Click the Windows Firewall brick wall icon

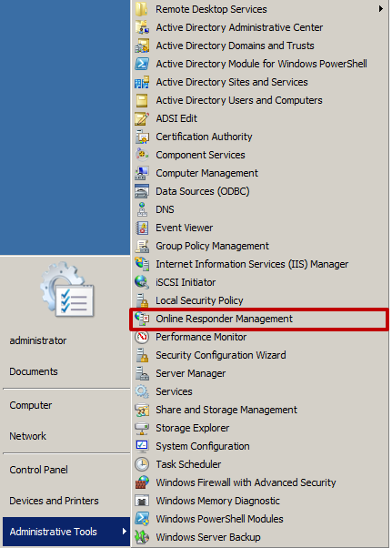(x=142, y=482)
